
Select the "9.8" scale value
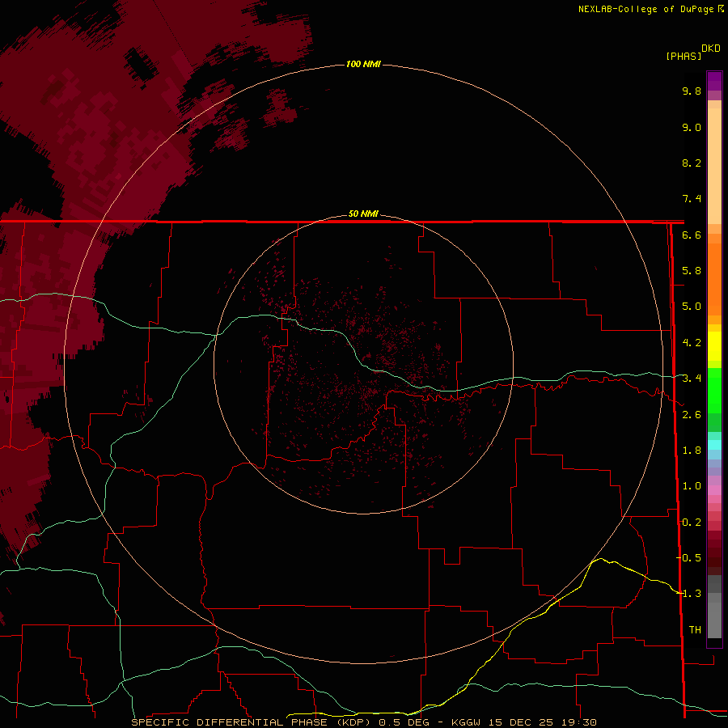point(692,91)
